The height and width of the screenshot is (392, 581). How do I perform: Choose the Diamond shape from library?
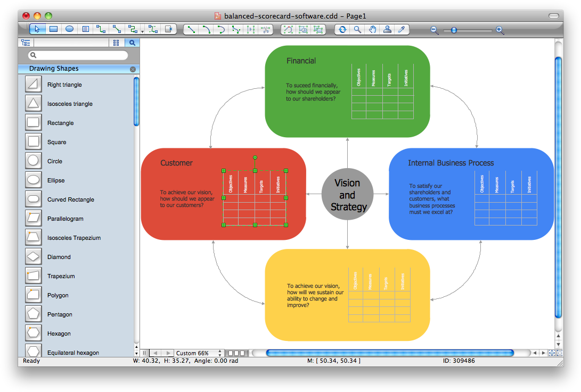(x=34, y=257)
